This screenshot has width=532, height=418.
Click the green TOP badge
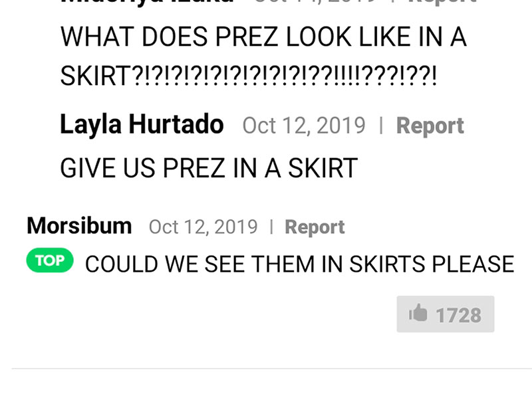pyautogui.click(x=50, y=261)
